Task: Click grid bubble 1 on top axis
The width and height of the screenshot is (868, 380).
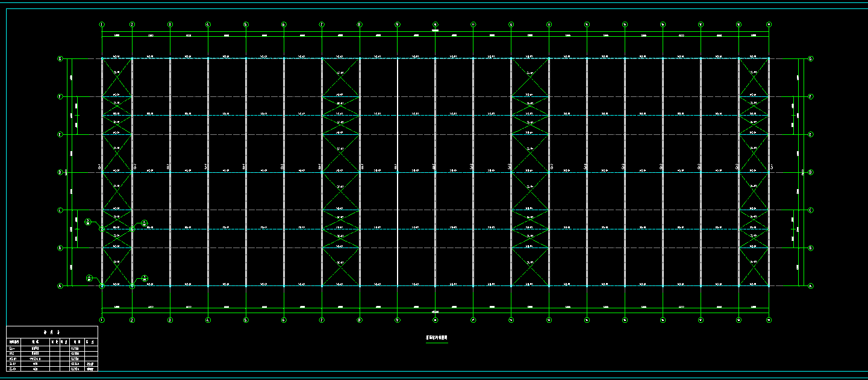Action: pos(102,25)
